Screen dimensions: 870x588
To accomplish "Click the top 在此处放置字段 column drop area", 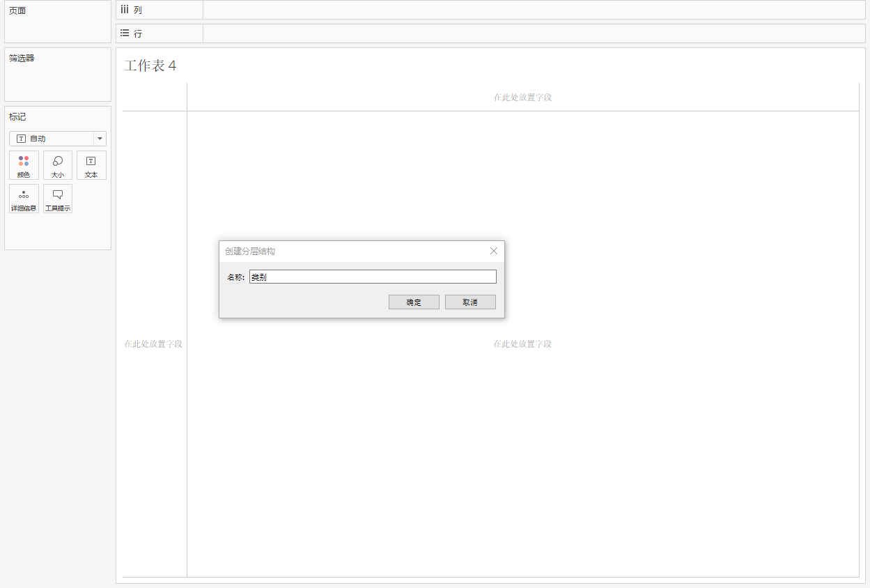I will (523, 98).
